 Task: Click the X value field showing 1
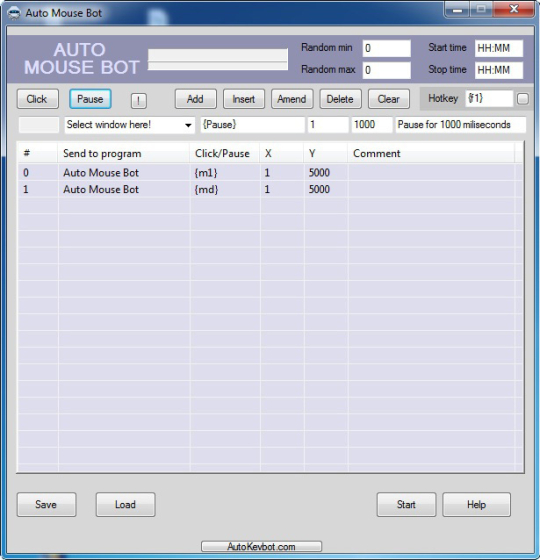point(328,125)
